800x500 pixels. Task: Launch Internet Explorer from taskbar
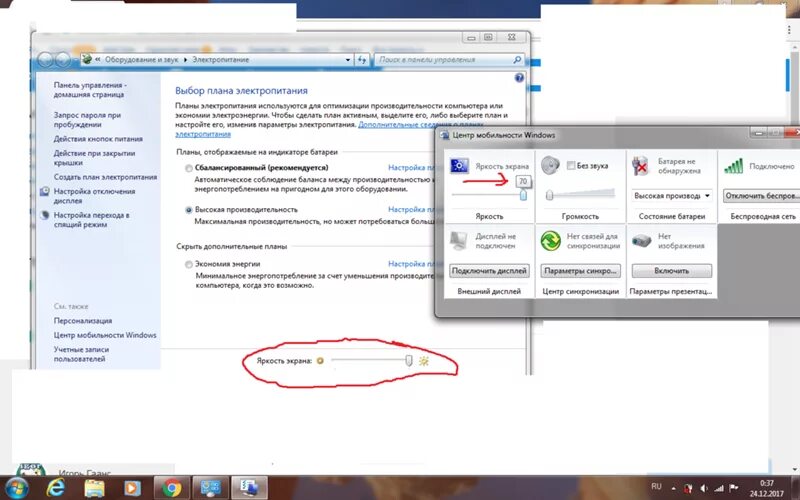coord(55,488)
